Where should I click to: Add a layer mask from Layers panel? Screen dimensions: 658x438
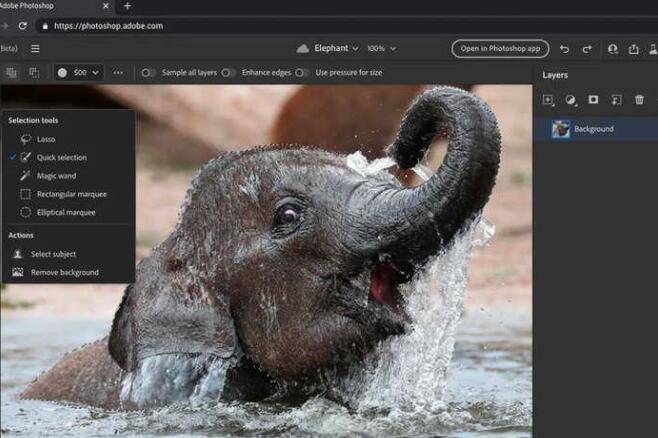[593, 100]
